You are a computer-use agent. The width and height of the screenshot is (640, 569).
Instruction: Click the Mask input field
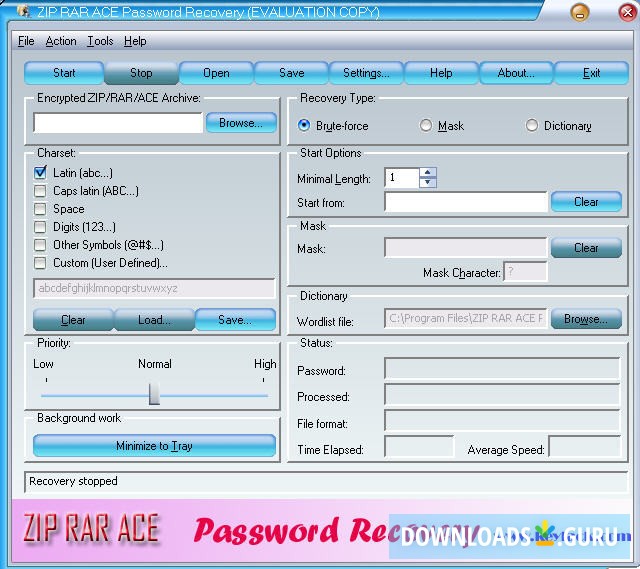[x=465, y=248]
